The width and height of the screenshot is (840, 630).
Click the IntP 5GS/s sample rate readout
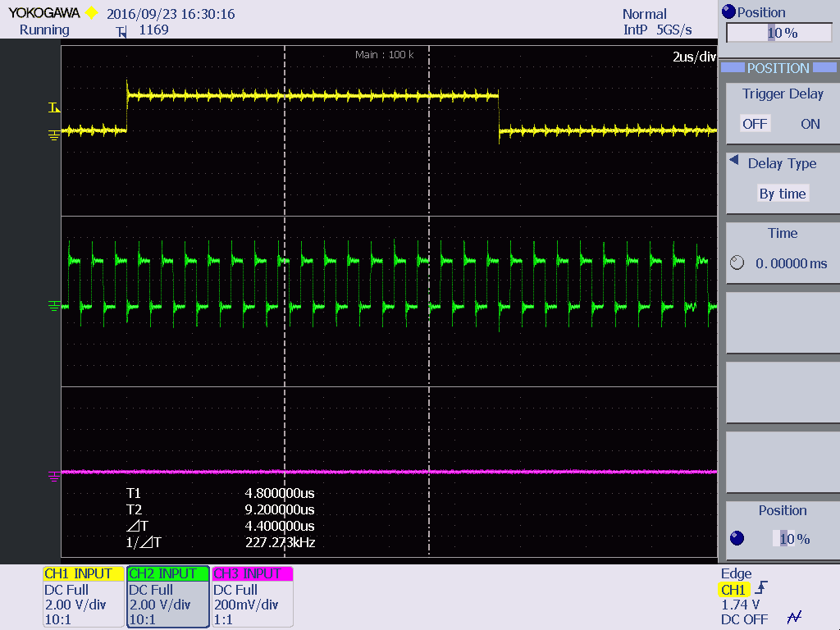click(657, 30)
